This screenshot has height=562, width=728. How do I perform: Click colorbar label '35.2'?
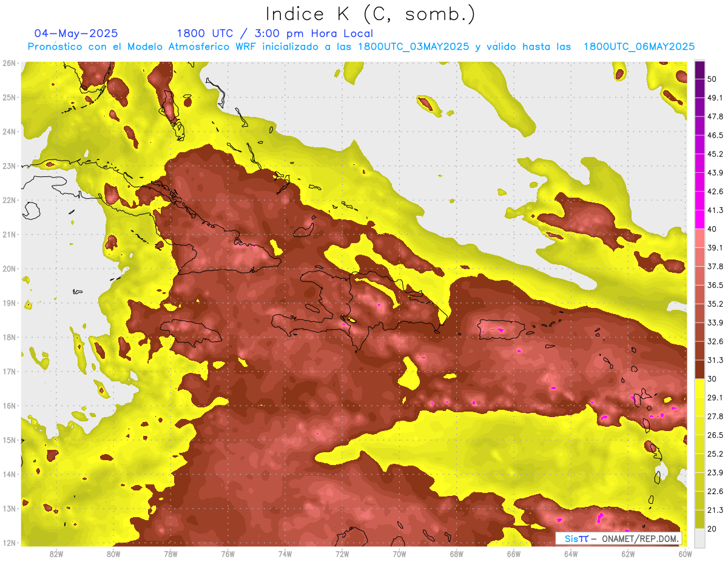click(x=715, y=304)
